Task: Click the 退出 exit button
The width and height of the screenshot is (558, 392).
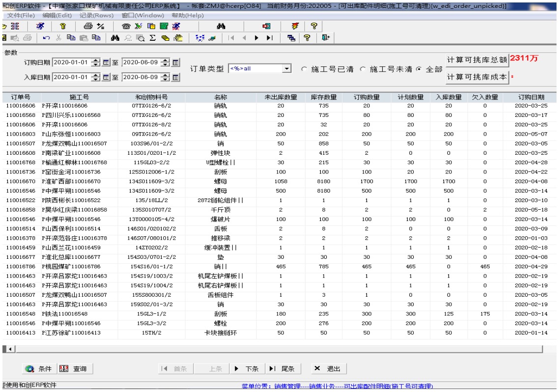Action: click(x=329, y=368)
